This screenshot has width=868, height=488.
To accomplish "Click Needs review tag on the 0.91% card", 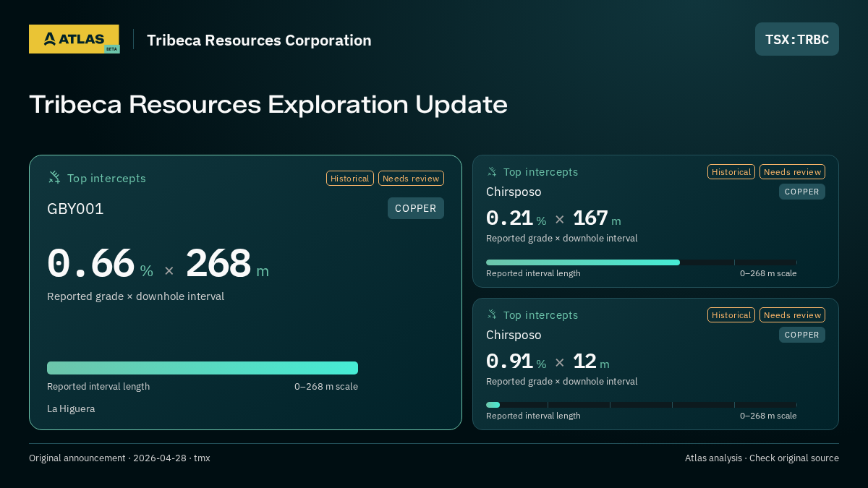I will point(792,314).
